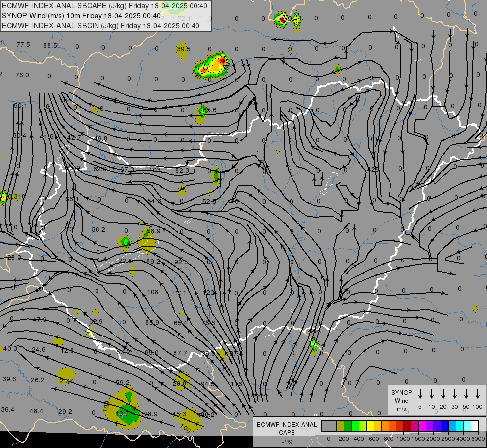Image resolution: width=487 pixels, height=448 pixels.
Task: Click the map value 29.2
Action: point(65,411)
